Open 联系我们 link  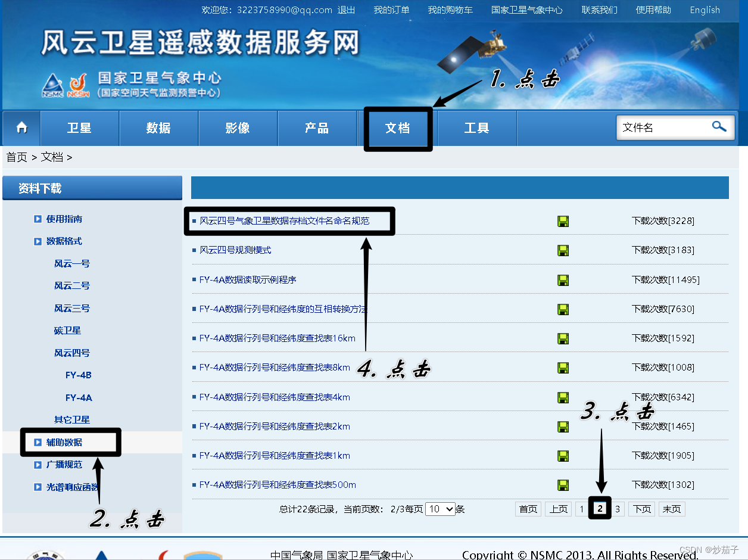click(x=599, y=10)
